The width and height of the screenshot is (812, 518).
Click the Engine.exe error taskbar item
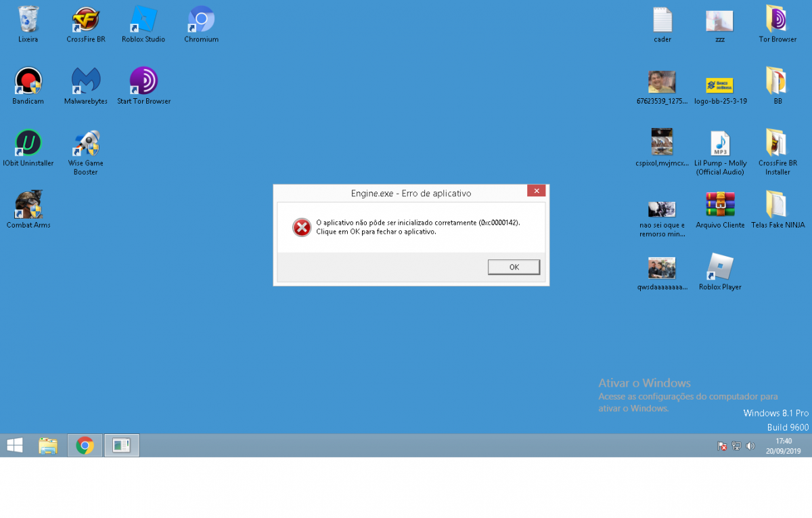point(121,445)
